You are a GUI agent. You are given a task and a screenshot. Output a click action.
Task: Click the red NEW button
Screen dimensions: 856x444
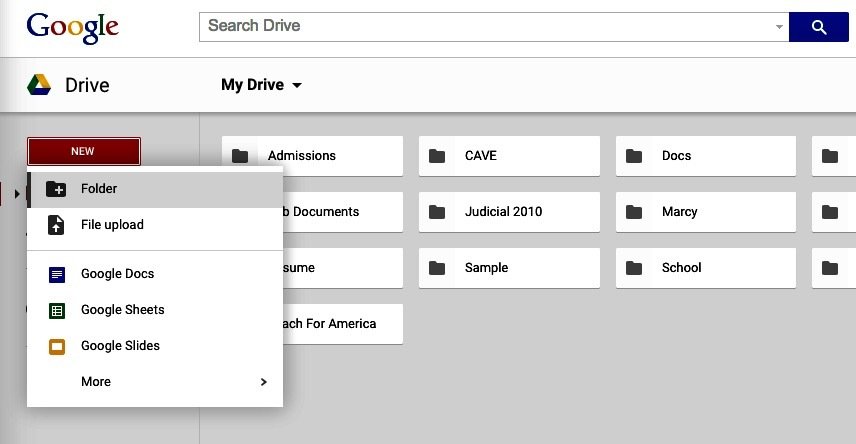[x=84, y=151]
